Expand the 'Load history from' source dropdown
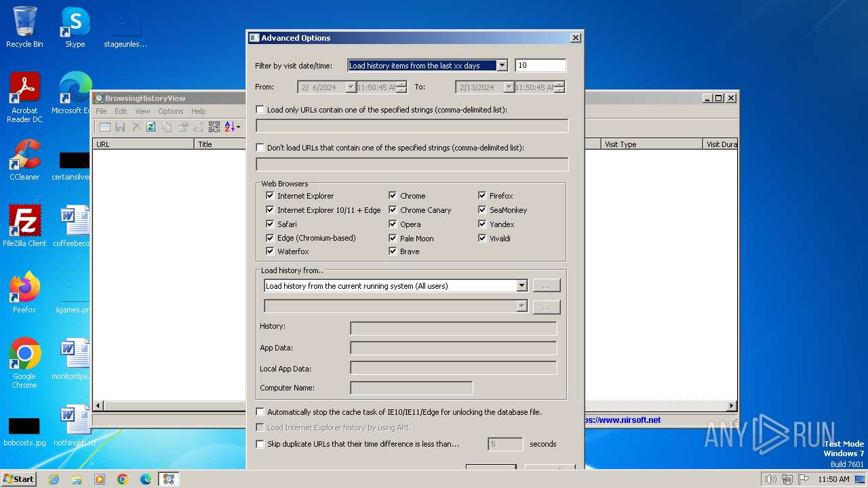The image size is (868, 488). [521, 286]
